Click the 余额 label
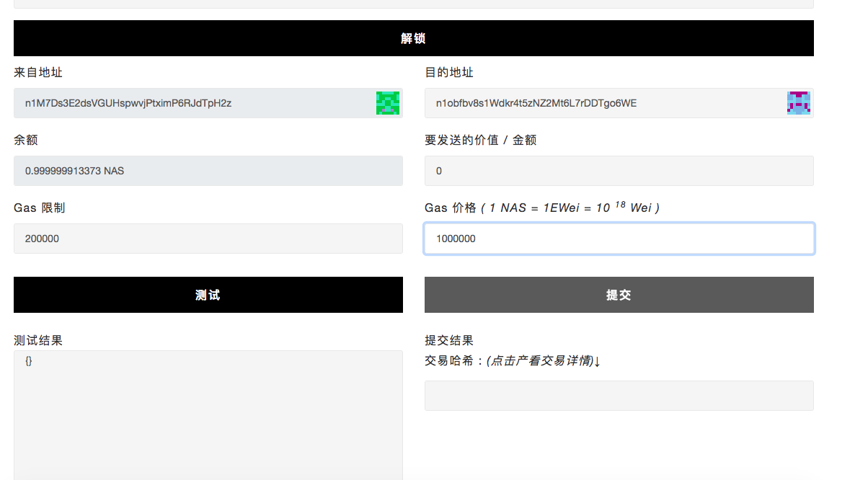 (x=26, y=140)
